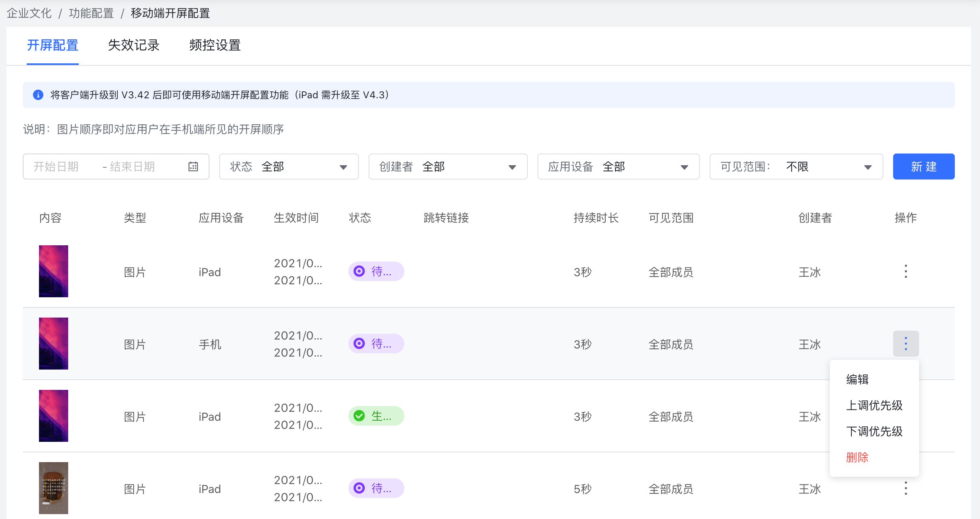
Task: Click the 新建 button
Action: [x=924, y=167]
